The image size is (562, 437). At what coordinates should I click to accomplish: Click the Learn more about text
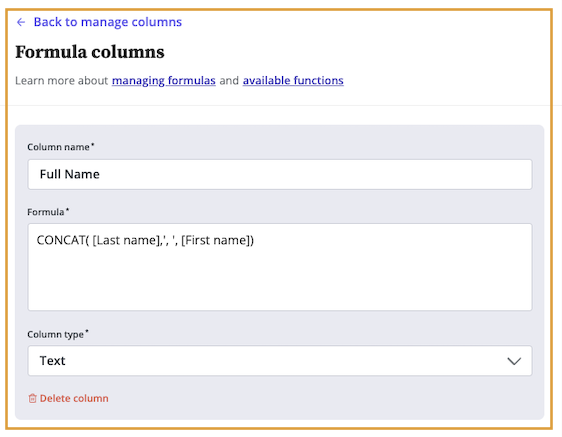click(61, 80)
